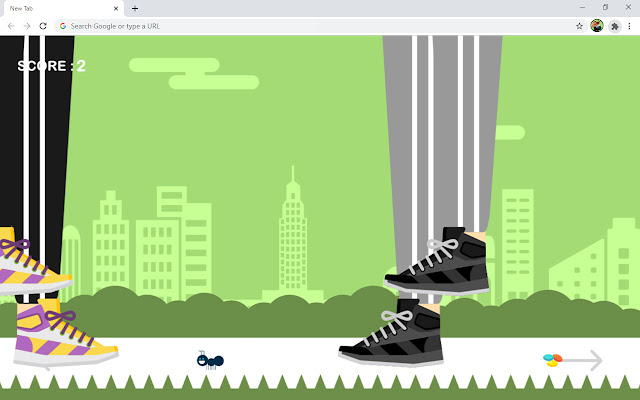This screenshot has height=400, width=640.
Task: Close the browser window
Action: click(x=628, y=7)
